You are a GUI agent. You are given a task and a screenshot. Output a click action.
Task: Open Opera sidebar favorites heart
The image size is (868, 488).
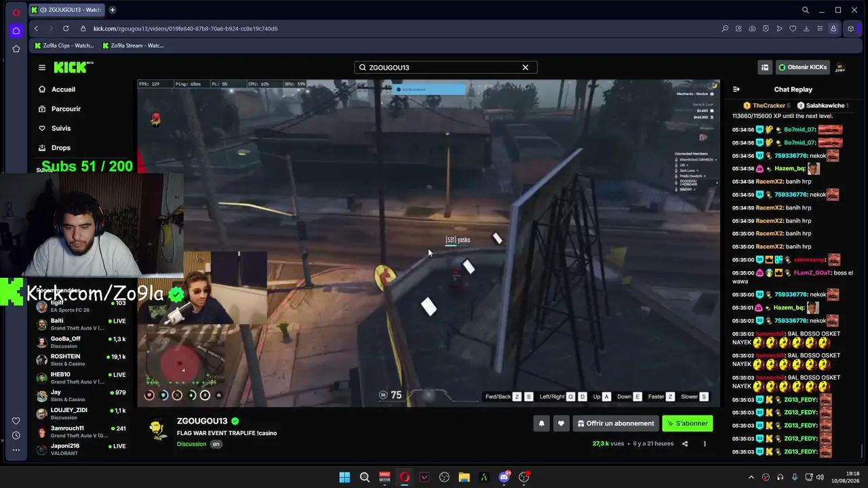(16, 421)
